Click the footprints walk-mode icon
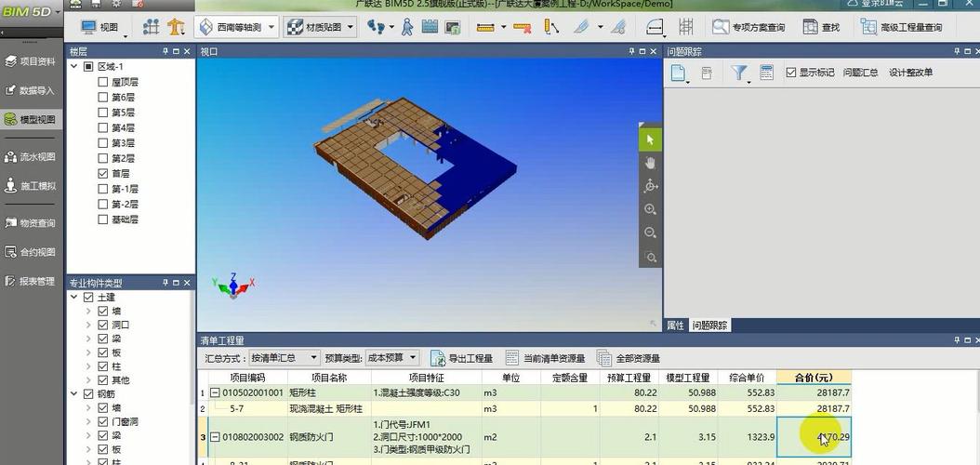The height and width of the screenshot is (465, 980). pos(376,27)
